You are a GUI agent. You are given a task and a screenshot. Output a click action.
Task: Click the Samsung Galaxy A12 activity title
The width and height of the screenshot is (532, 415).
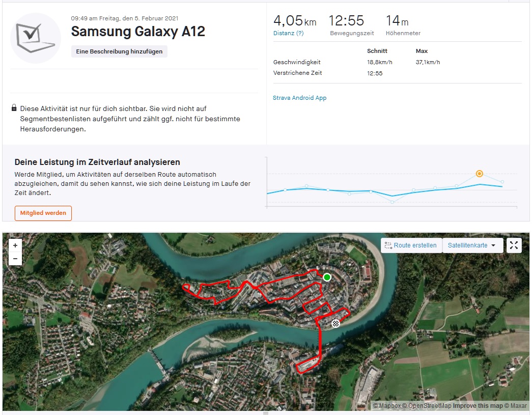coord(138,32)
